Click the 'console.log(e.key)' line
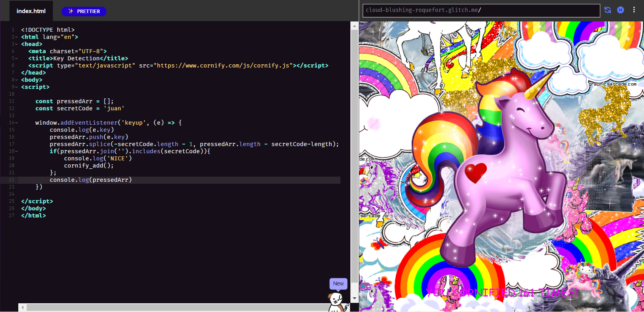The image size is (644, 312). (82, 130)
